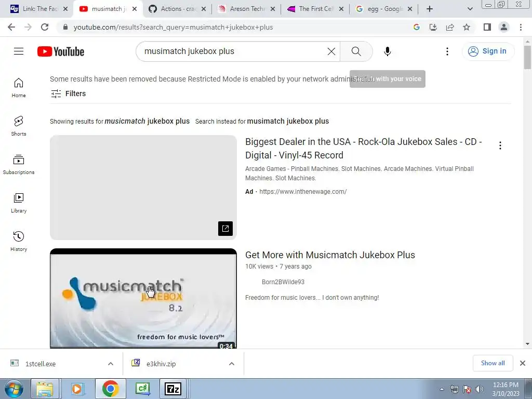532x399 pixels.
Task: Open 7-Zip from taskbar
Action: click(x=173, y=389)
